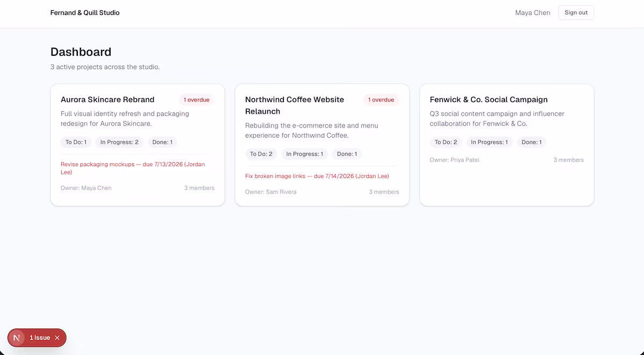This screenshot has width=644, height=355.
Task: Click Owner: Priya Patel on Fenwick card
Action: pyautogui.click(x=455, y=160)
